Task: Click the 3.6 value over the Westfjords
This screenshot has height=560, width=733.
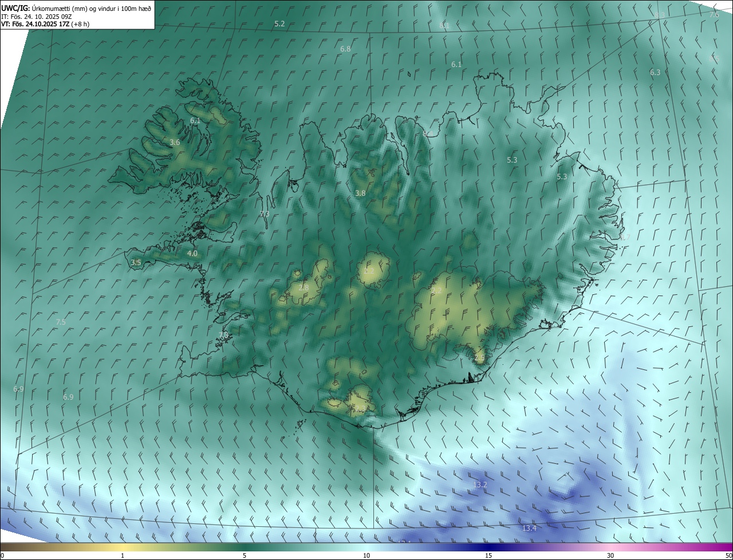Action: tap(175, 143)
